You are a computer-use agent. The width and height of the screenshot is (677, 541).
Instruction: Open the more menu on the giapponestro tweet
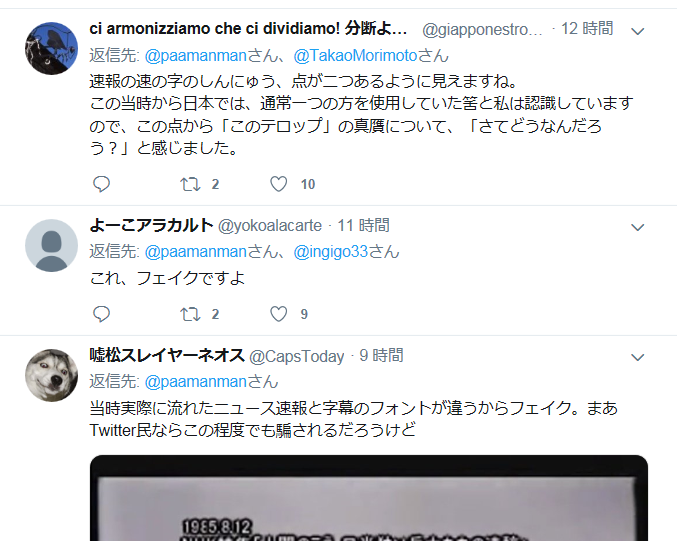[x=637, y=31]
